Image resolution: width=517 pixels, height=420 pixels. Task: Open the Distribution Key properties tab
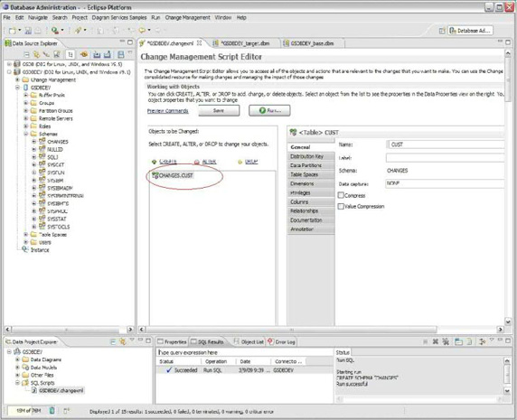click(311, 156)
